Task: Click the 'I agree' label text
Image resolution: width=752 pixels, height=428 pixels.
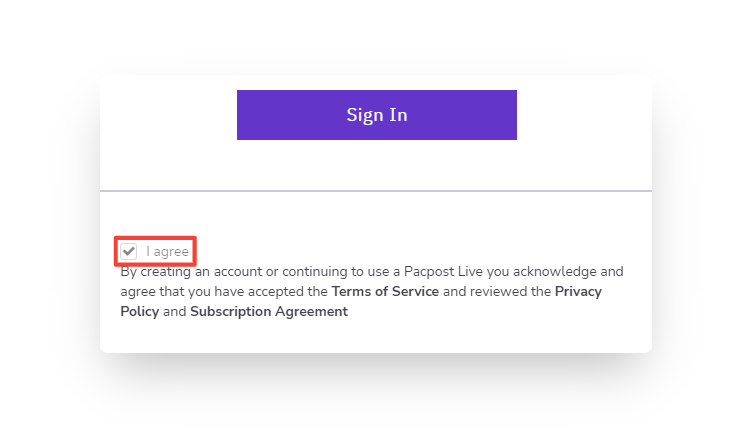Action: [167, 252]
